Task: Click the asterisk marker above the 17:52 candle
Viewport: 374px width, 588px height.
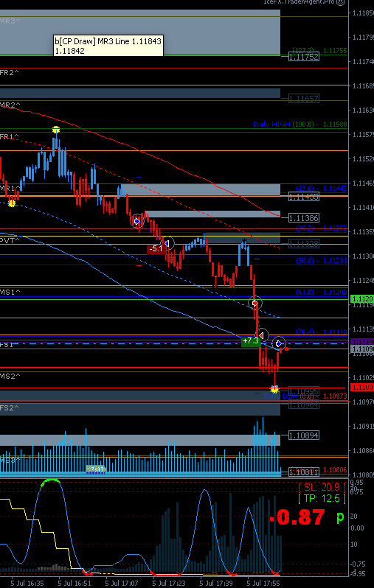Action: (244, 241)
